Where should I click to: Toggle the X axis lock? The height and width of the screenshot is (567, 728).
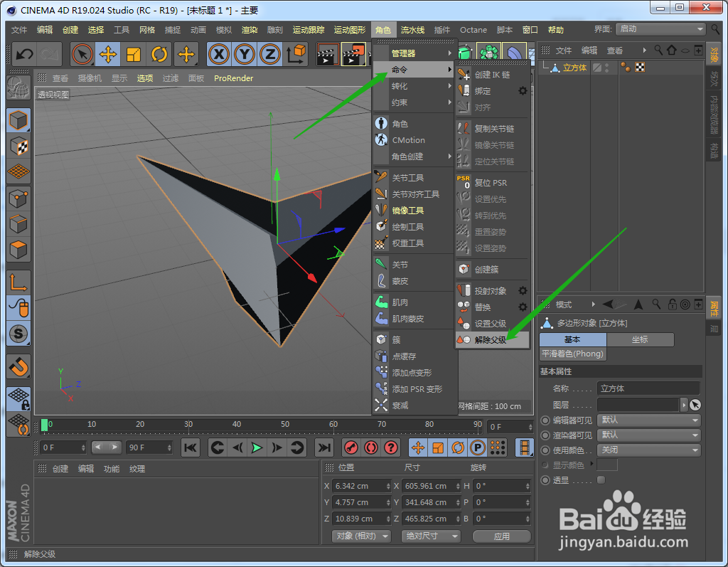(x=219, y=54)
